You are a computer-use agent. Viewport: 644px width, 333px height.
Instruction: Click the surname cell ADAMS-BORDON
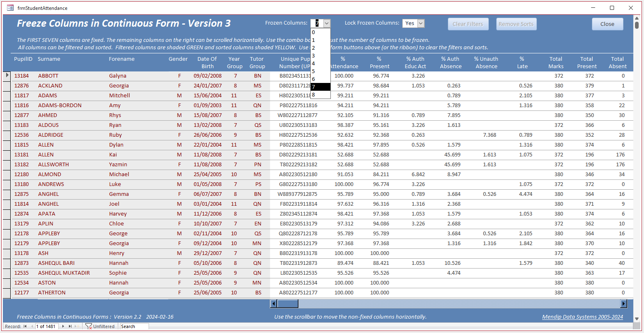pos(60,106)
